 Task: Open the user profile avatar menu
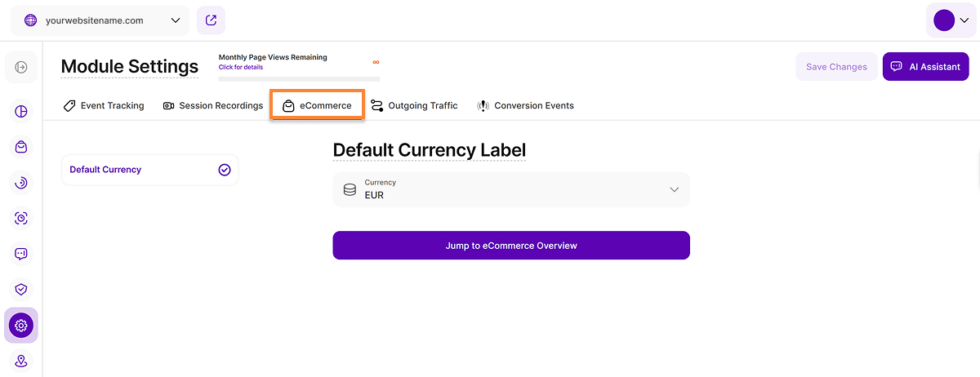pyautogui.click(x=951, y=20)
